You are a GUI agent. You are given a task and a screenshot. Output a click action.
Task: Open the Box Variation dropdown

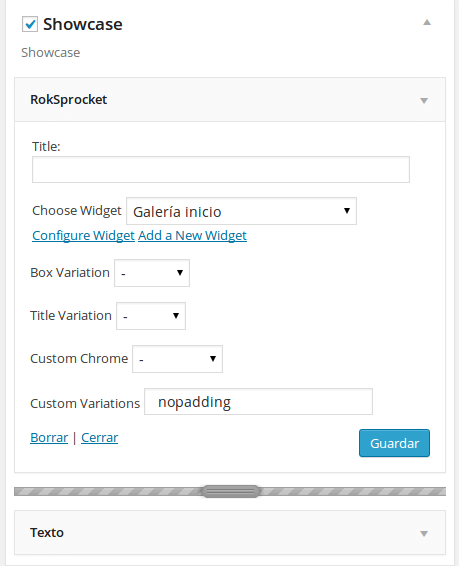[152, 273]
